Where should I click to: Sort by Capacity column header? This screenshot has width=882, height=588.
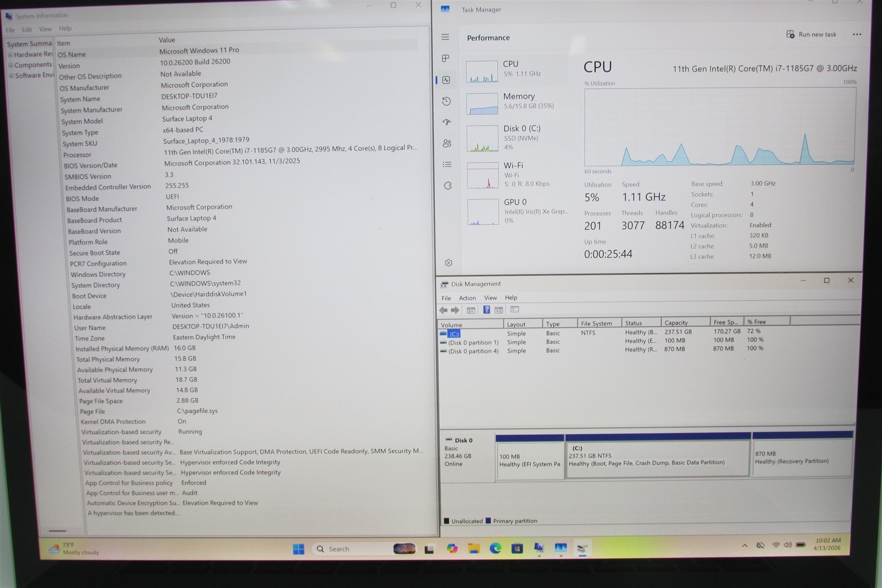[685, 323]
